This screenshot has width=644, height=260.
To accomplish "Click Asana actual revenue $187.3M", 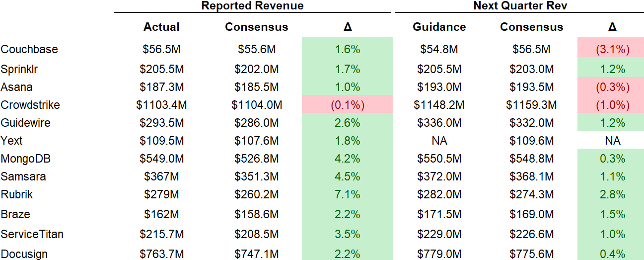I will 161,87.
